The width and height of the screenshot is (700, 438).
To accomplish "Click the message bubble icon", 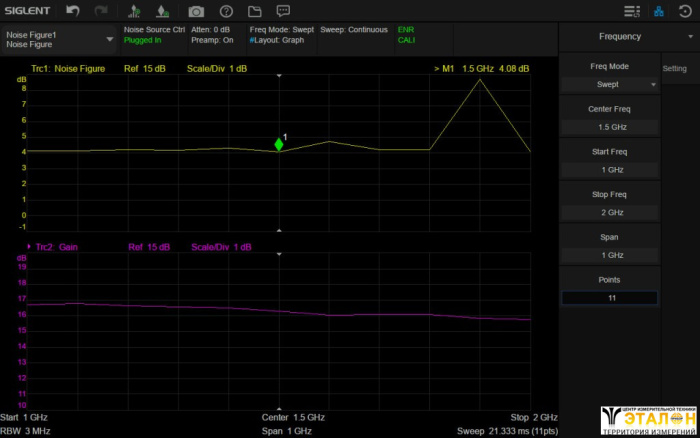I will click(x=284, y=11).
